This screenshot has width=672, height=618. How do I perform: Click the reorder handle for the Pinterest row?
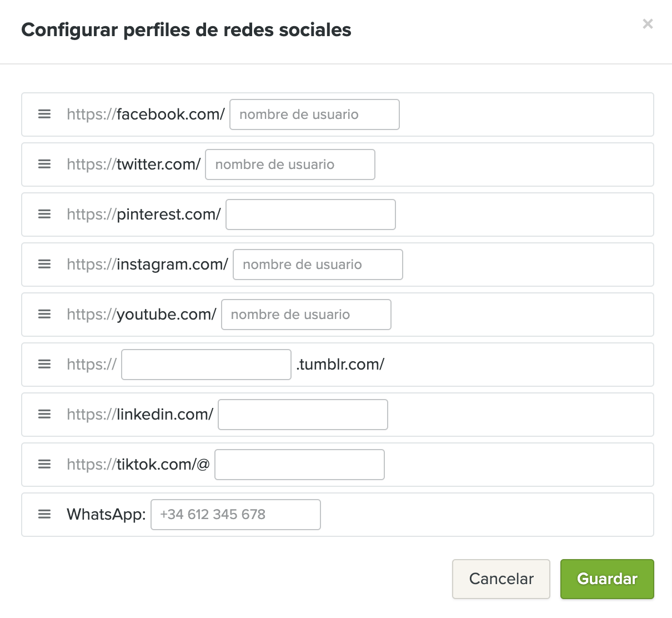click(x=44, y=215)
